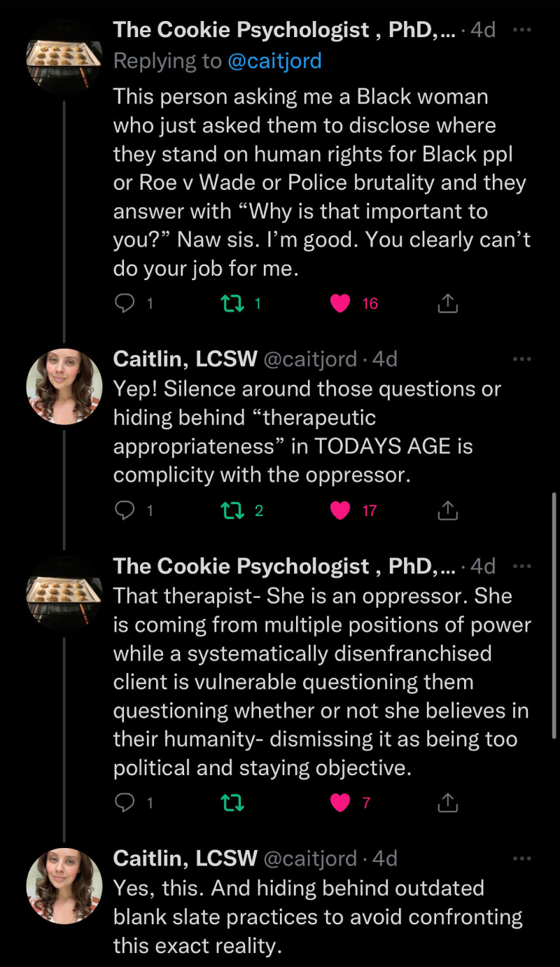Screen dimensions: 560x967
Task: Reply to Caitlin's 'Yep! Silence' tweet
Action: click(125, 511)
